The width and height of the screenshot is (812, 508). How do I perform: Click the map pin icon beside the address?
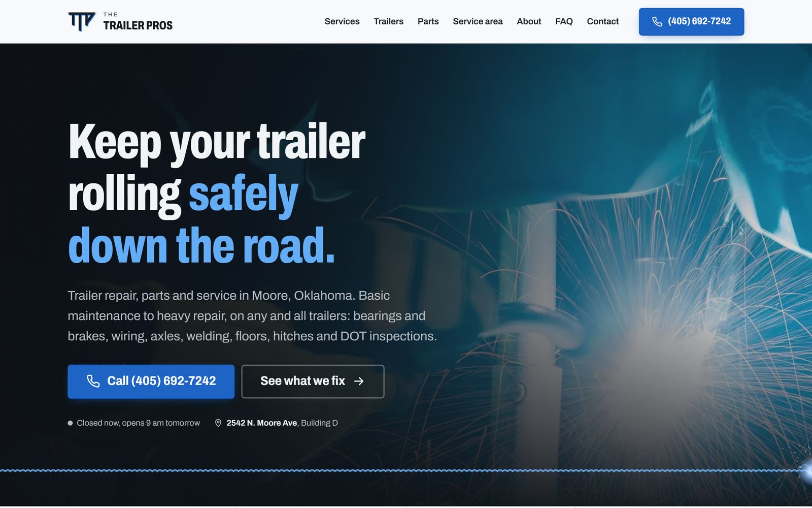click(218, 423)
